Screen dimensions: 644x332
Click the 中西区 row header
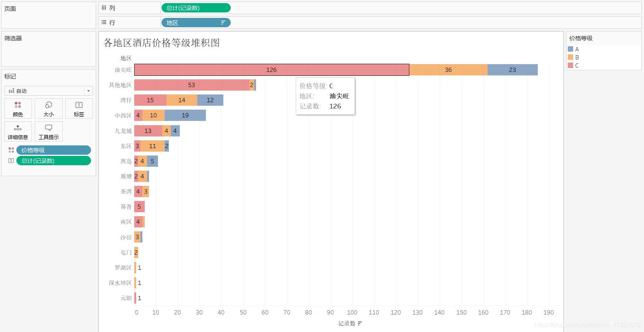123,115
